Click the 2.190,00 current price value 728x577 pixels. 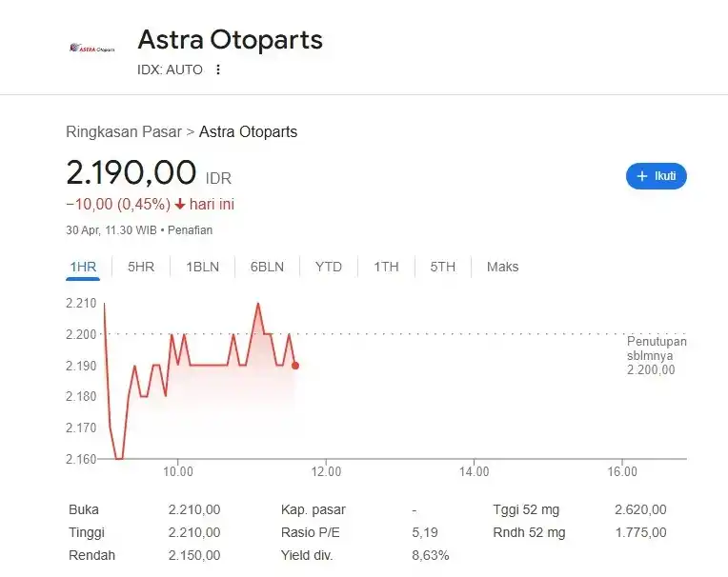pyautogui.click(x=131, y=172)
